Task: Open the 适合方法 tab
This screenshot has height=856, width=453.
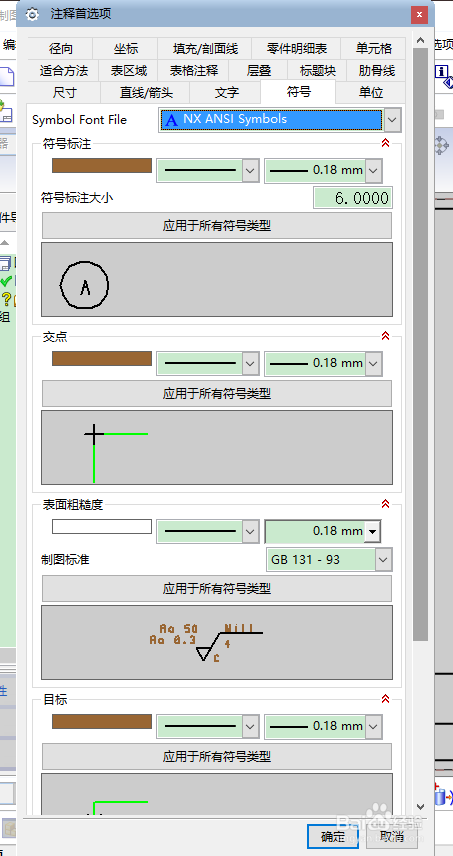Action: 63,70
